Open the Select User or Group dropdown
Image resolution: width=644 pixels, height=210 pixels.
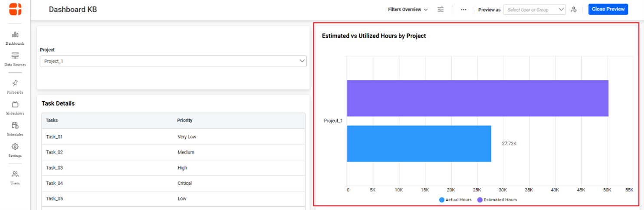tap(534, 10)
